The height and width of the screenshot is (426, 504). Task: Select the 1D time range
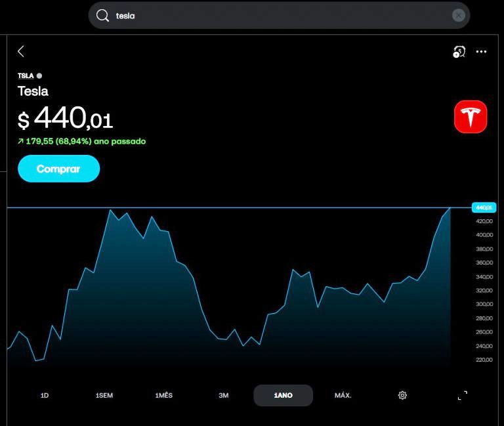45,395
